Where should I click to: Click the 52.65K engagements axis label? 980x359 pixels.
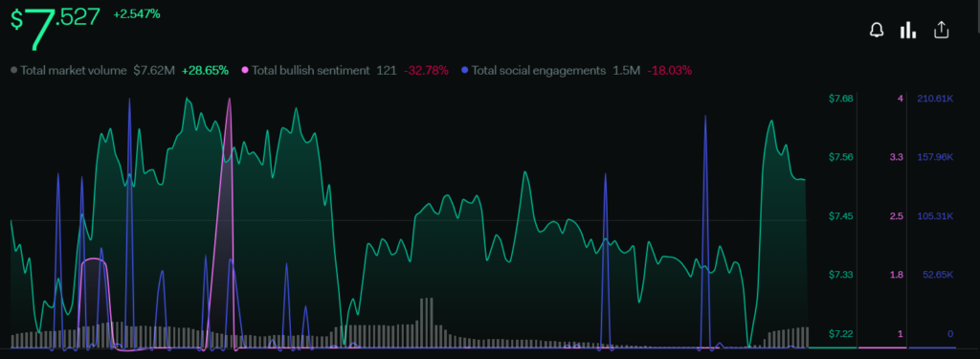tap(938, 275)
